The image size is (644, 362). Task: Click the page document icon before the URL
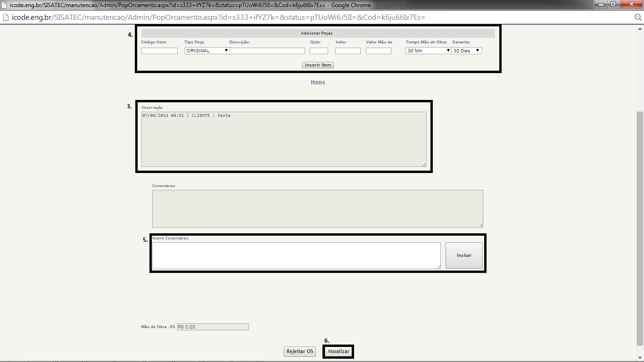pyautogui.click(x=6, y=17)
